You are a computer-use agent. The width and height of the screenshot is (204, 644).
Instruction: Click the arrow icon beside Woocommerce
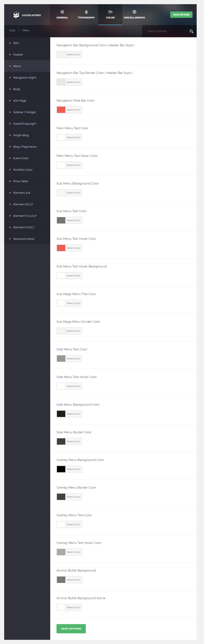pyautogui.click(x=10, y=239)
